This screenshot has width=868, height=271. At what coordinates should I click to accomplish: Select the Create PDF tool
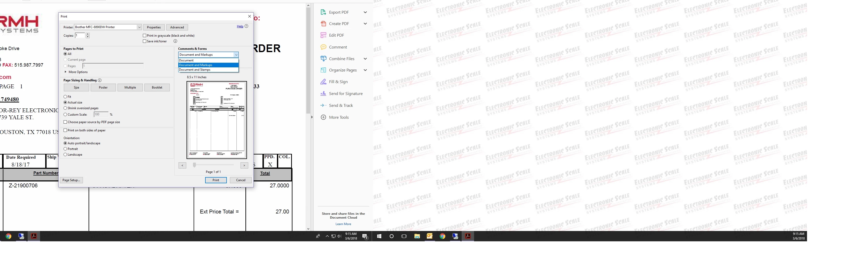point(339,23)
